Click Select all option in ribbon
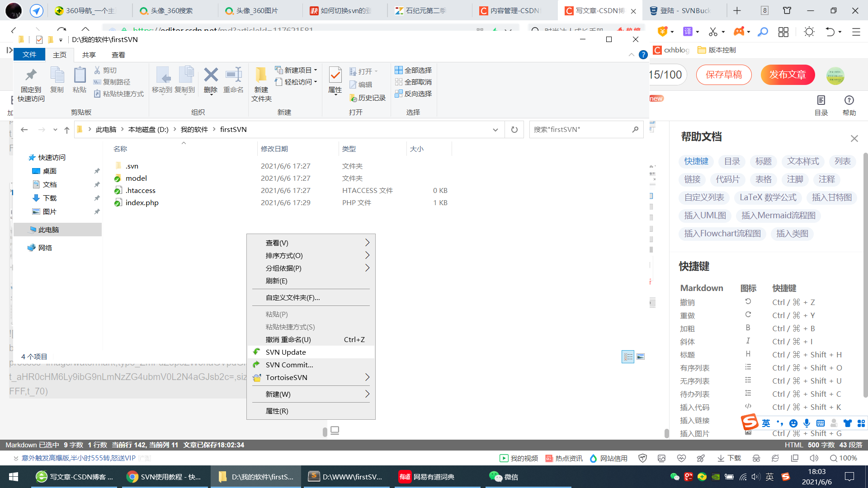Image resolution: width=868 pixels, height=488 pixels. click(x=414, y=70)
